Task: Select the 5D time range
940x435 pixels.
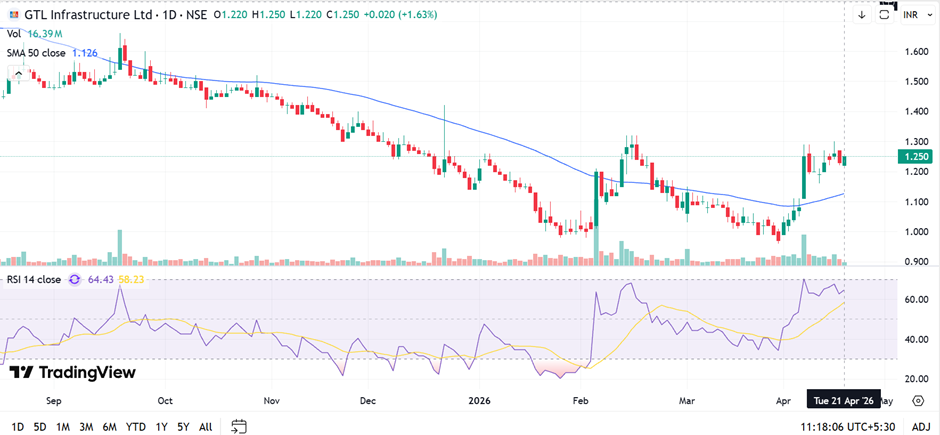Action: point(39,426)
